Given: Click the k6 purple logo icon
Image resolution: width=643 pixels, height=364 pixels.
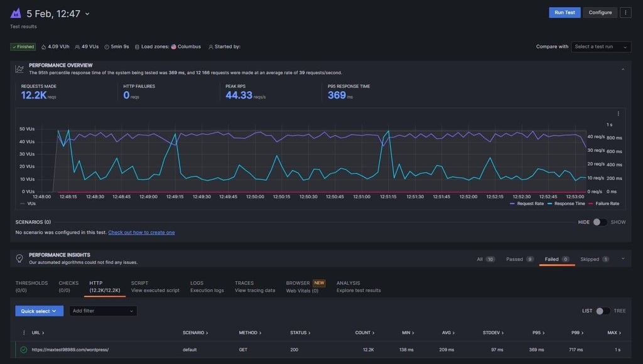Looking at the screenshot, I should click(x=16, y=14).
